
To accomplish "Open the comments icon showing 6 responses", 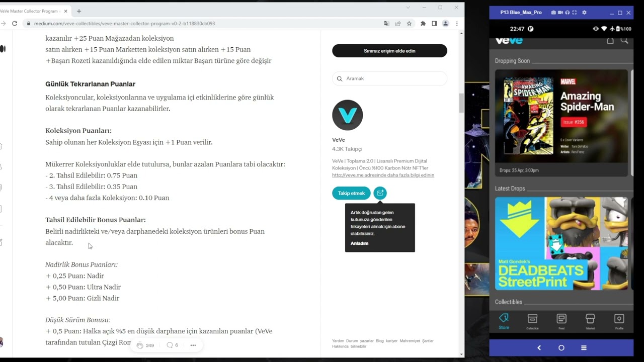I will pyautogui.click(x=170, y=345).
